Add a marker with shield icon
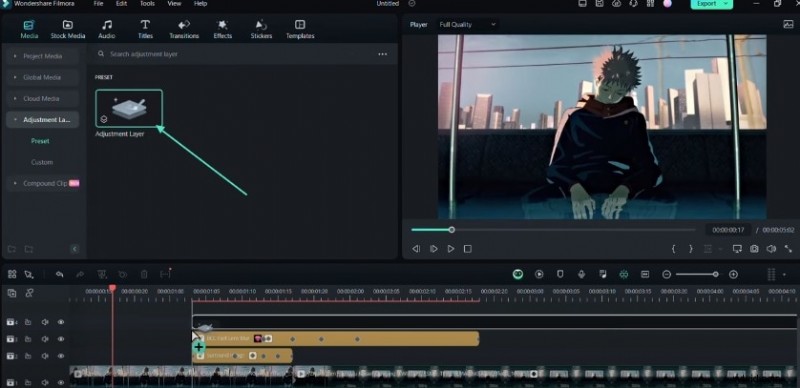 (x=560, y=275)
